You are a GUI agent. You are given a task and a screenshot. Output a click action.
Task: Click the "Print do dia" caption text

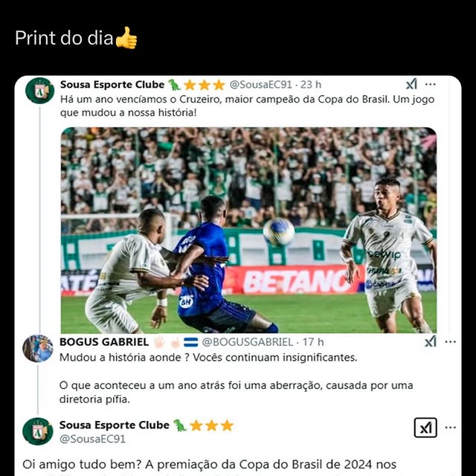point(65,38)
